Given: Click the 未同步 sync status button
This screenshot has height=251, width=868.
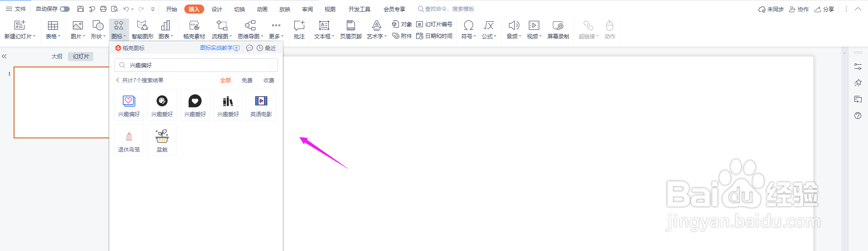Looking at the screenshot, I should point(771,9).
